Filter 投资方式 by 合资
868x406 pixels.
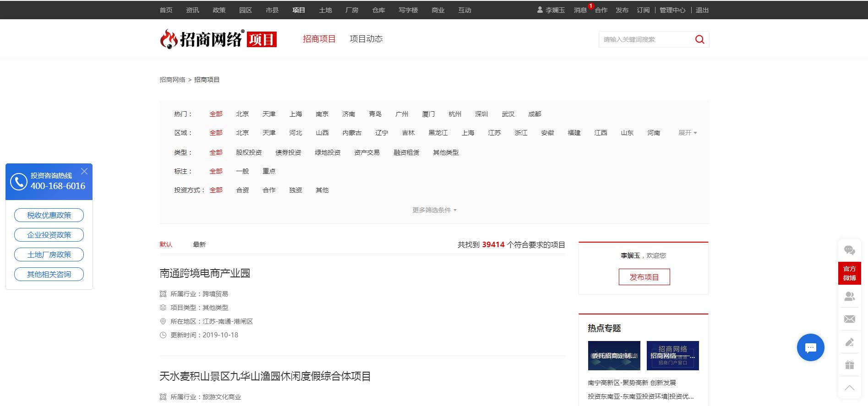coord(242,190)
